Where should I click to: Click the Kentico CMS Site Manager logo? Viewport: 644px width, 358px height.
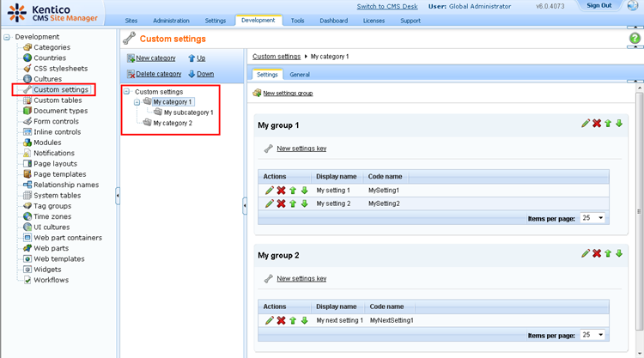52,13
